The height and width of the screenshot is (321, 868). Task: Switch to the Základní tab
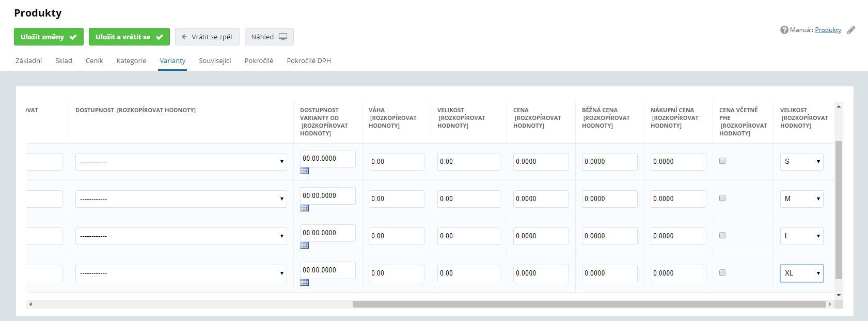29,60
